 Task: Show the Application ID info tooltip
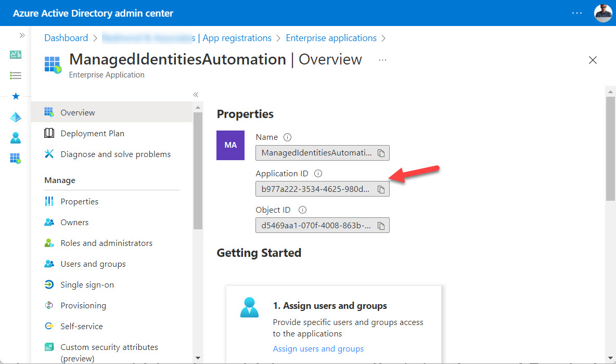(x=317, y=173)
